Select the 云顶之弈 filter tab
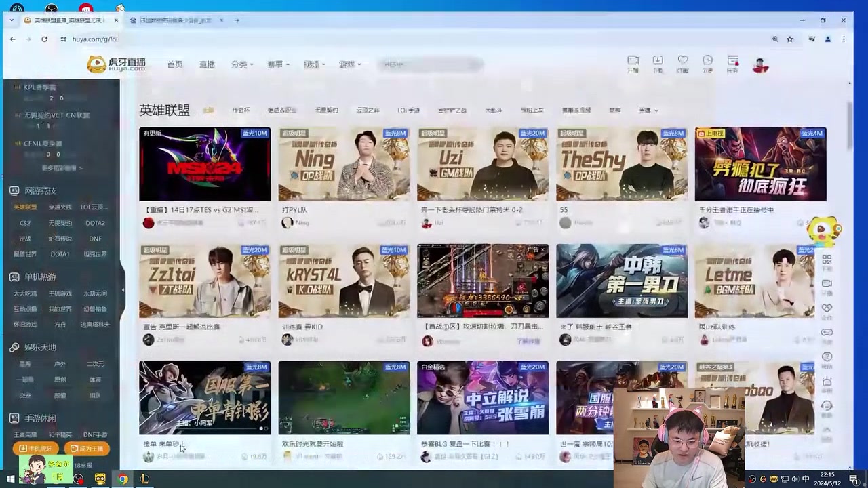 pos(368,110)
